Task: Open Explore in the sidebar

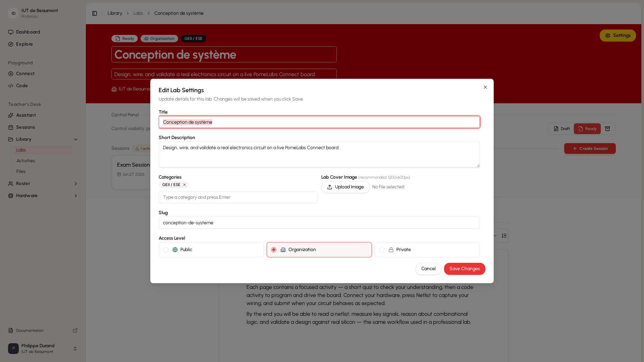Action: pos(43,44)
